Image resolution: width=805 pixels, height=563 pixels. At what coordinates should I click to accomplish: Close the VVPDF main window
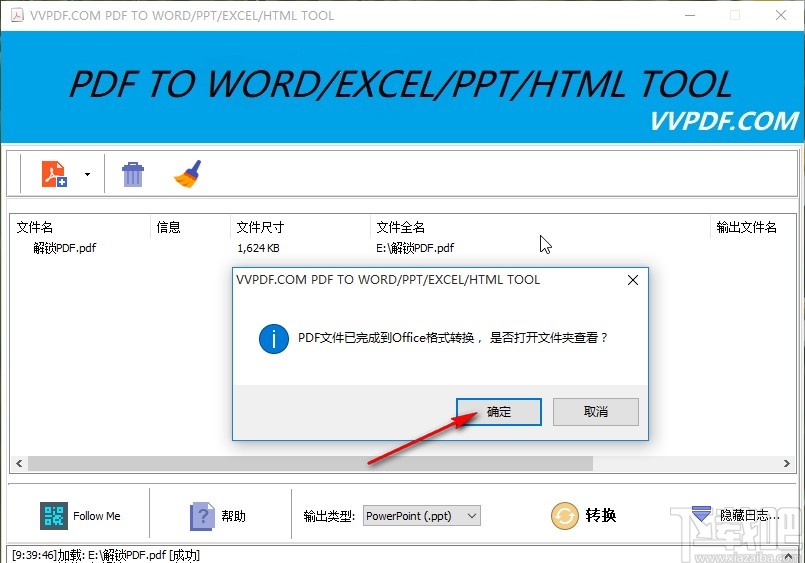(781, 15)
